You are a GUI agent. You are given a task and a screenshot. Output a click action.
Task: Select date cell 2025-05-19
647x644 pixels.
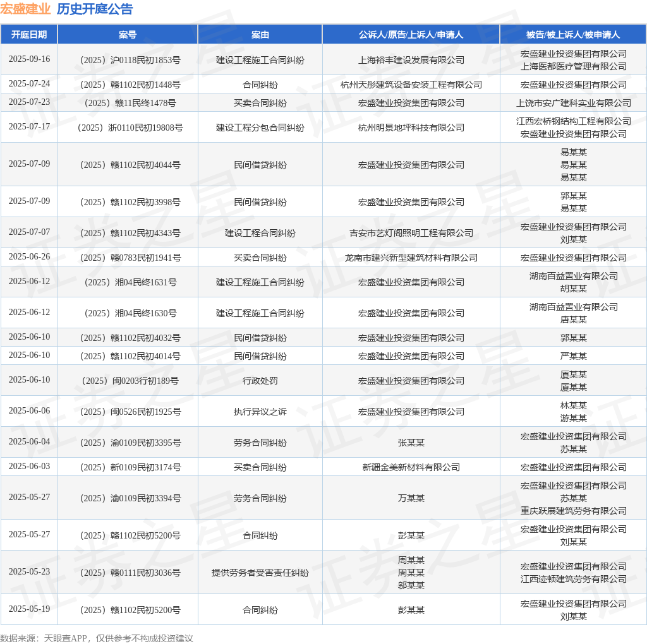click(x=29, y=609)
